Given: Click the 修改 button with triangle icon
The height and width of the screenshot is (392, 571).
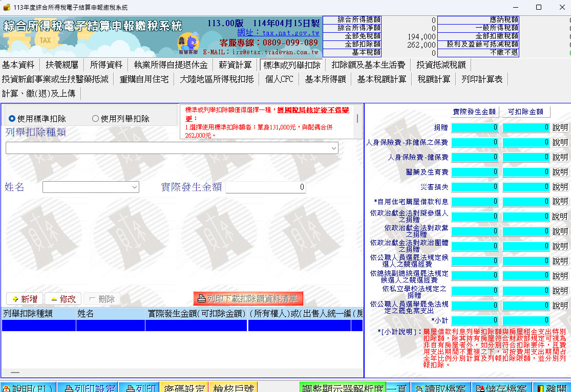Looking at the screenshot, I should [63, 299].
